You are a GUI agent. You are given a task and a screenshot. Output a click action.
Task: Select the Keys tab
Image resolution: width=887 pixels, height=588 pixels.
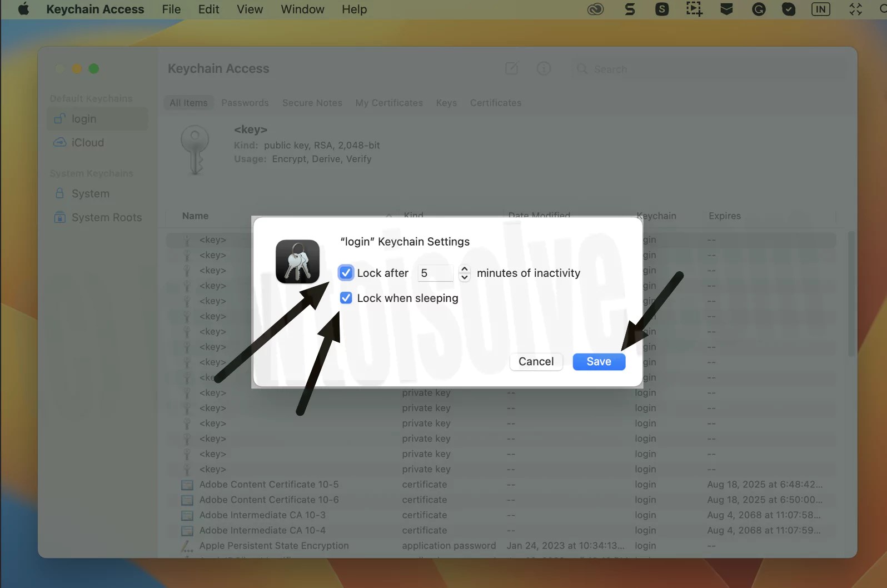coord(446,103)
